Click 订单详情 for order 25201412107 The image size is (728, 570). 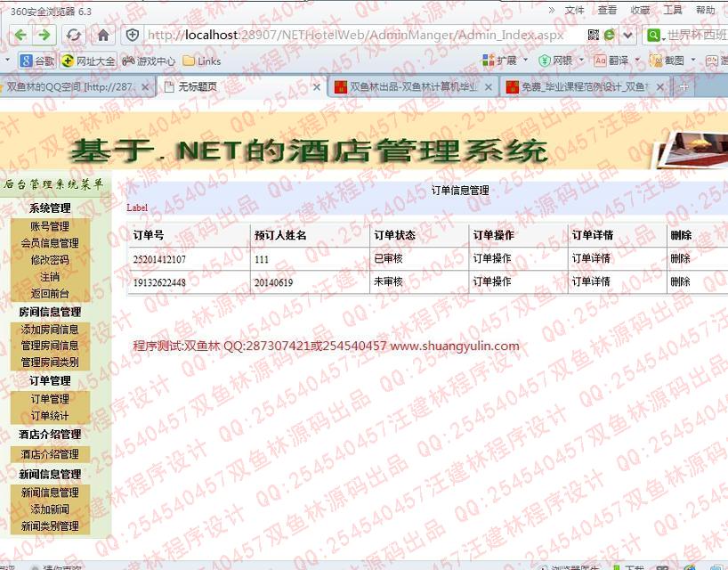(591, 258)
